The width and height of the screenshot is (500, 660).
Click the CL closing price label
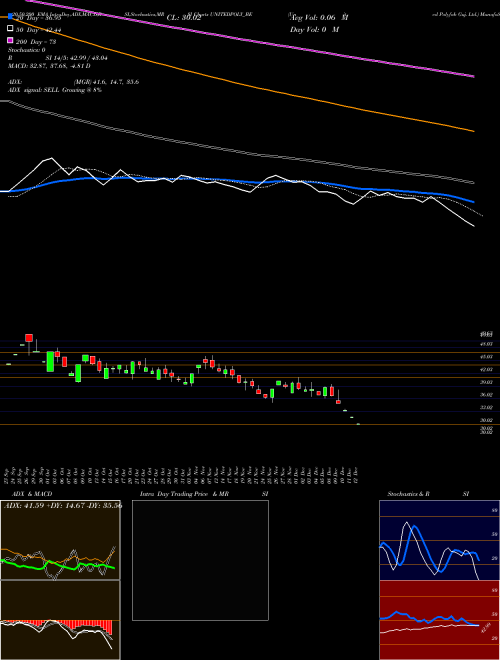tap(184, 18)
